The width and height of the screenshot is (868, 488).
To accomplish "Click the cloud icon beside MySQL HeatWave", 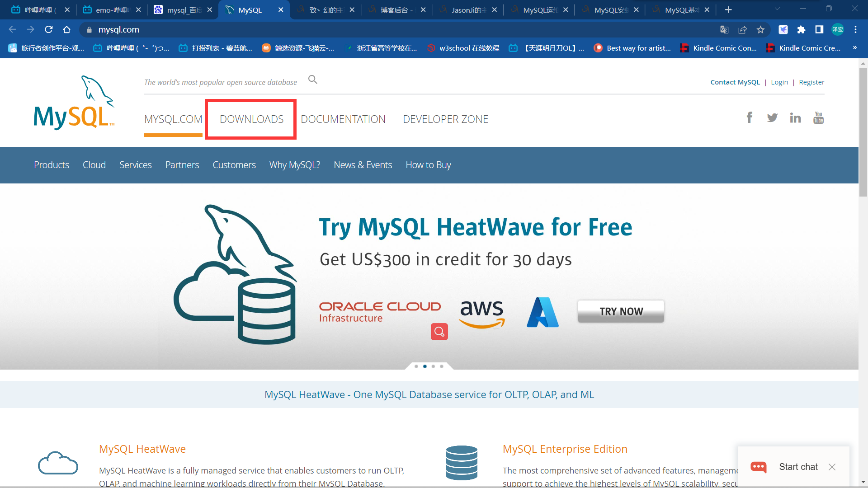I will 58,463.
